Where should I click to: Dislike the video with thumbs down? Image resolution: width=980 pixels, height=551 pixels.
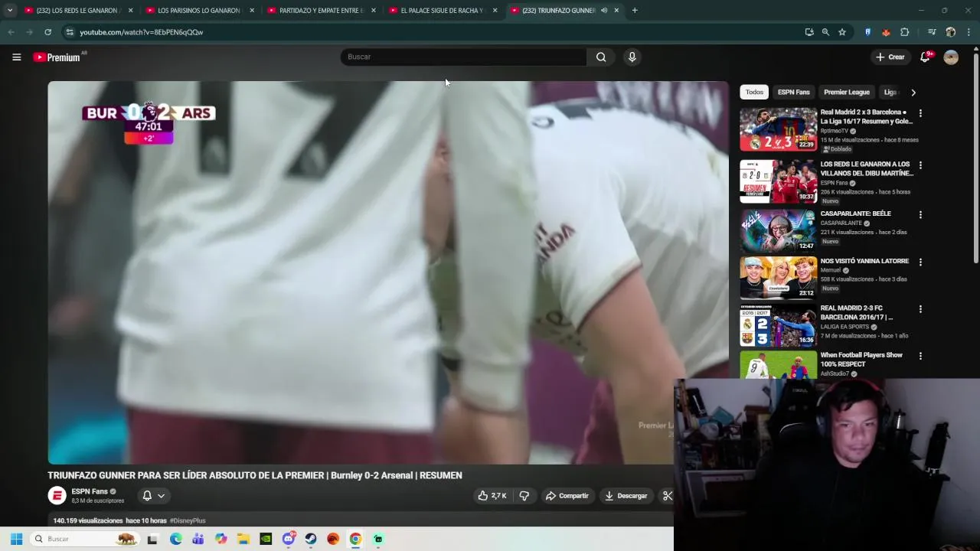click(x=524, y=496)
